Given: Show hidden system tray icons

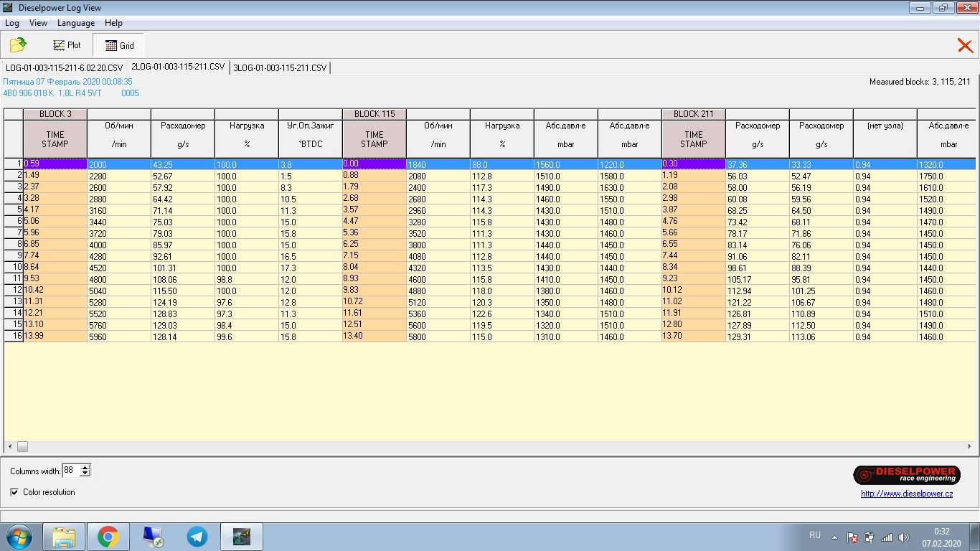Looking at the screenshot, I should 834,537.
